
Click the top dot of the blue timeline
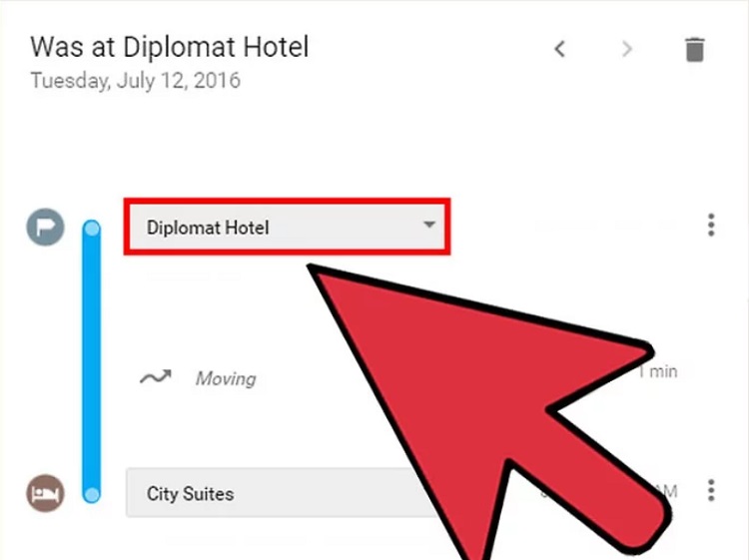click(x=92, y=229)
